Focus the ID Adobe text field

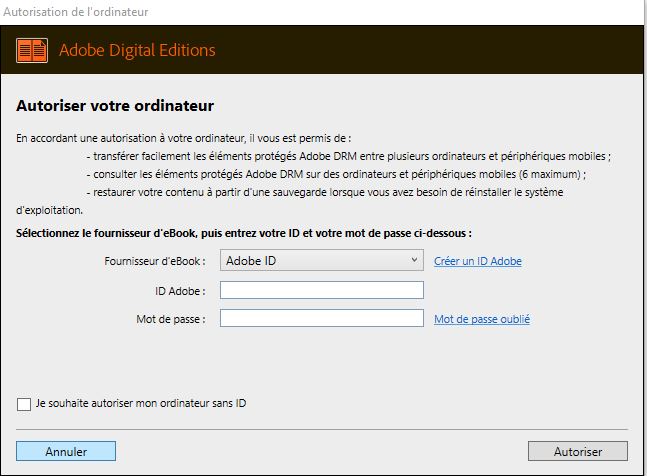(x=321, y=290)
